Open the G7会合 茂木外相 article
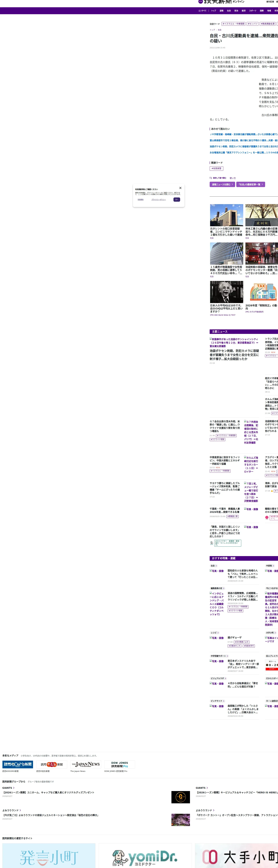 pos(225,426)
